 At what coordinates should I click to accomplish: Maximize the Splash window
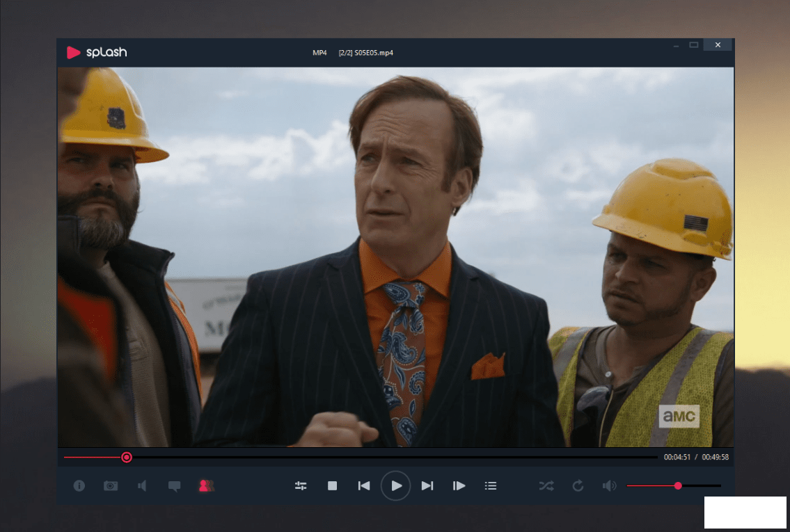[x=694, y=45]
